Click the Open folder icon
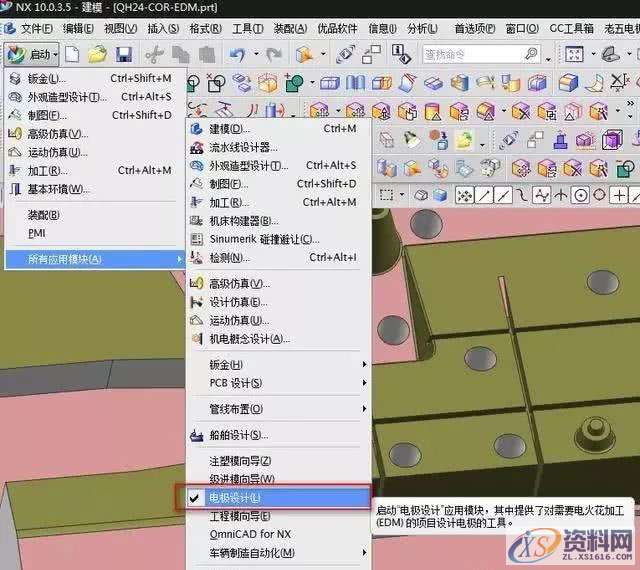Screen dimensions: 640x570 97,54
